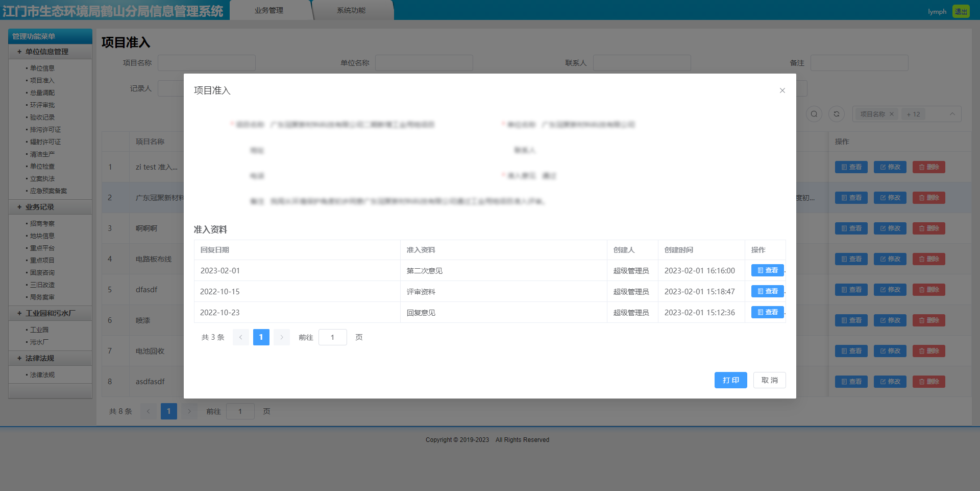Remove the 项目名称 column tag

pos(892,114)
